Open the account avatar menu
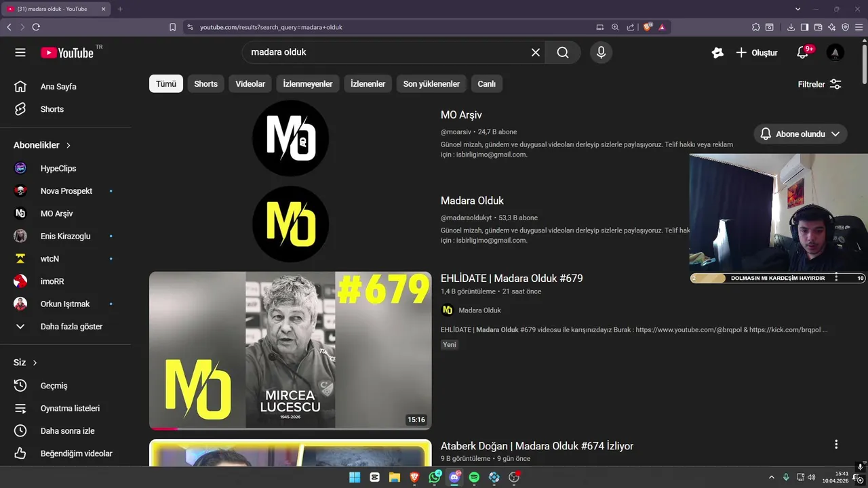The width and height of the screenshot is (868, 488). pyautogui.click(x=835, y=52)
